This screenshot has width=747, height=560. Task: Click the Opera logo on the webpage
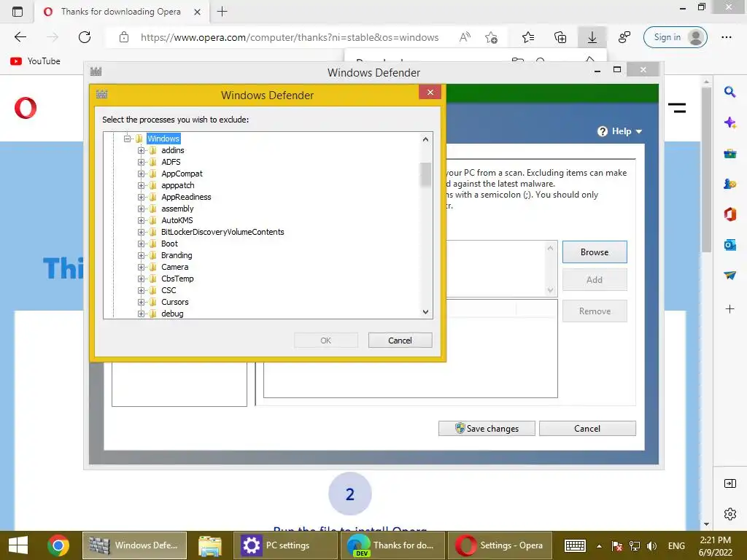[x=26, y=108]
